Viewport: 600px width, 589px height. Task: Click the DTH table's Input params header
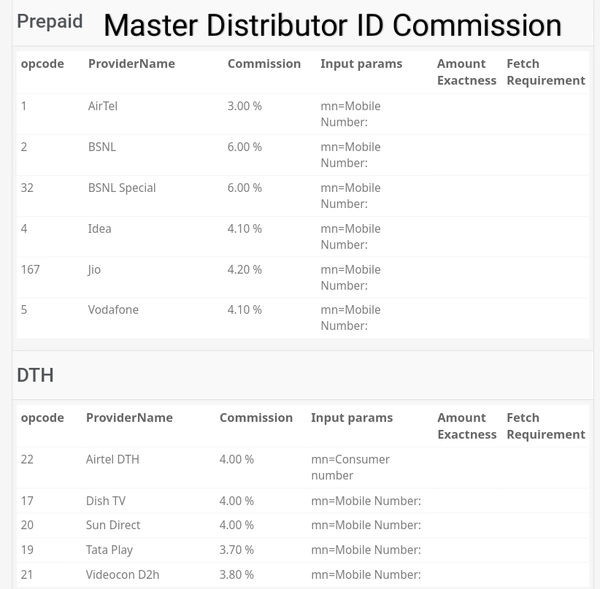(x=352, y=418)
